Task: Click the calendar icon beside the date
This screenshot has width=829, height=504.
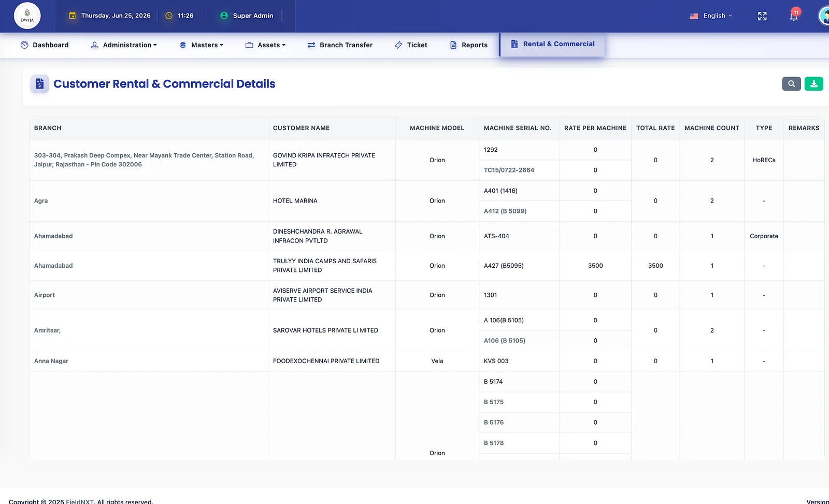Action: tap(73, 16)
